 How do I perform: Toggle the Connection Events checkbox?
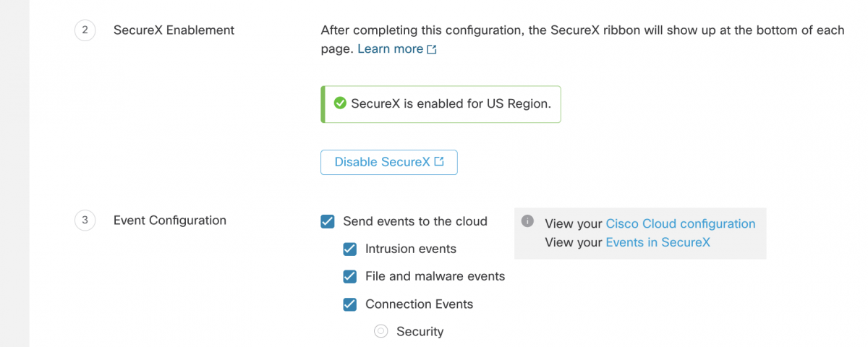coord(350,304)
